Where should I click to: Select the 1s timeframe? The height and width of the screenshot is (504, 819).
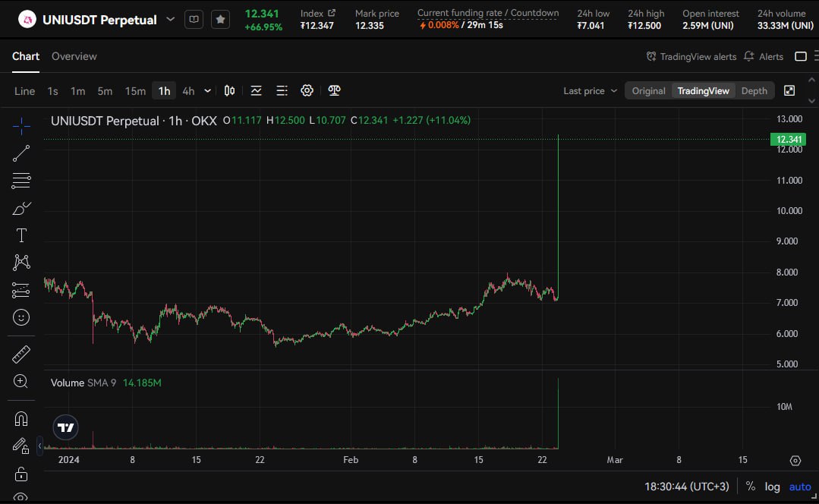click(x=53, y=91)
